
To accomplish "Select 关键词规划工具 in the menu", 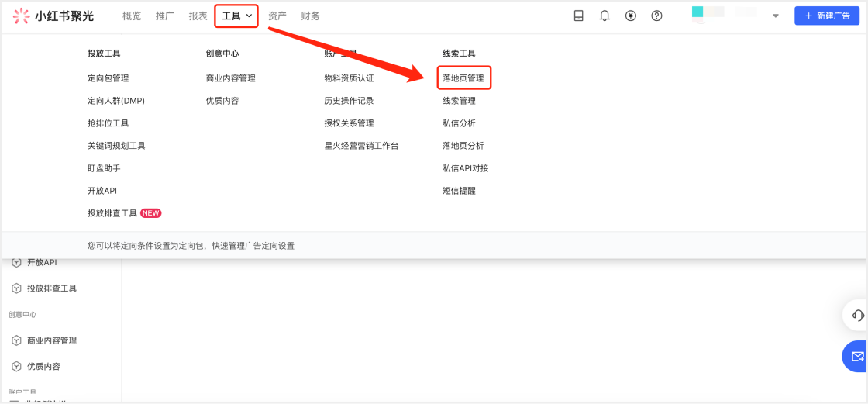I will pyautogui.click(x=116, y=146).
